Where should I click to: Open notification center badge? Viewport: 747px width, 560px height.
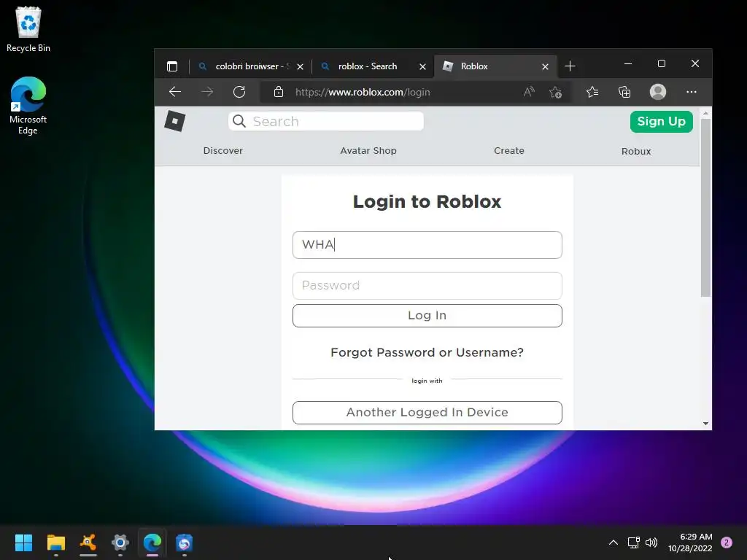(727, 542)
